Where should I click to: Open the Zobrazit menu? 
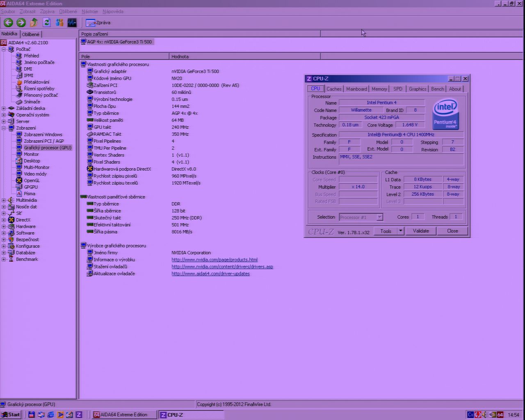pyautogui.click(x=27, y=11)
